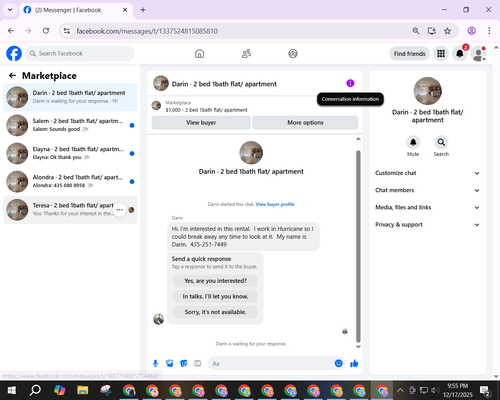This screenshot has width=500, height=400.
Task: Open File Explorer from the taskbar
Action: (x=82, y=390)
